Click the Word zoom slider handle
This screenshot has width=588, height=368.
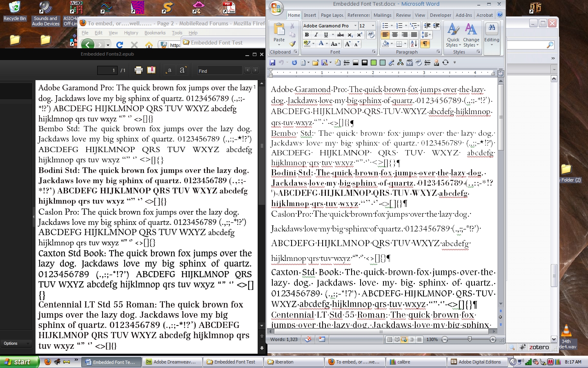coord(470,339)
